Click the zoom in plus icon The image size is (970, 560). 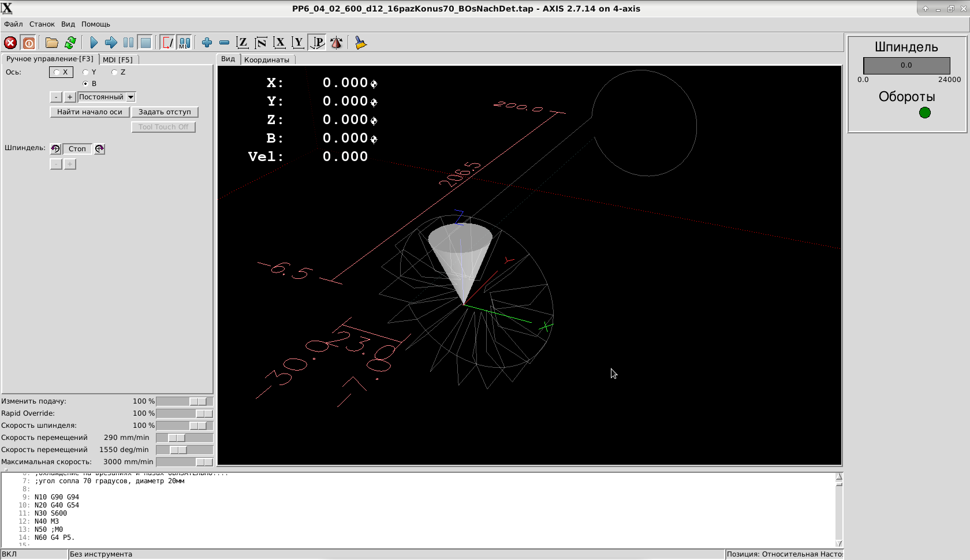pos(207,43)
